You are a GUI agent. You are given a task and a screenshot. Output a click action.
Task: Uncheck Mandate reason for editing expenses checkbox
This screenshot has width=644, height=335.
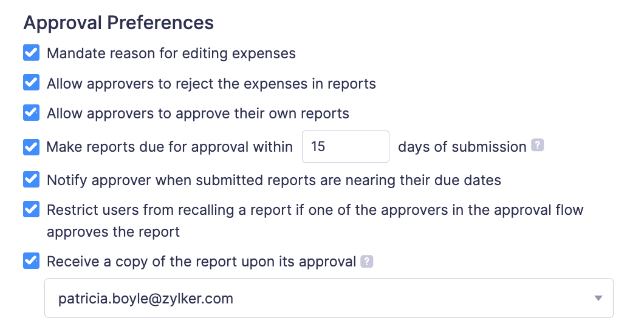pos(31,53)
